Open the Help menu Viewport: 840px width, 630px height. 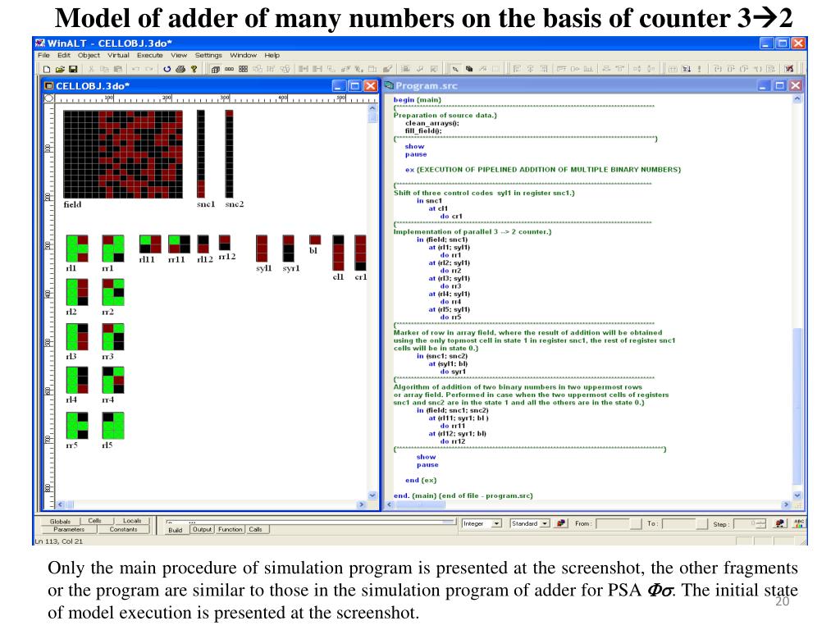272,55
